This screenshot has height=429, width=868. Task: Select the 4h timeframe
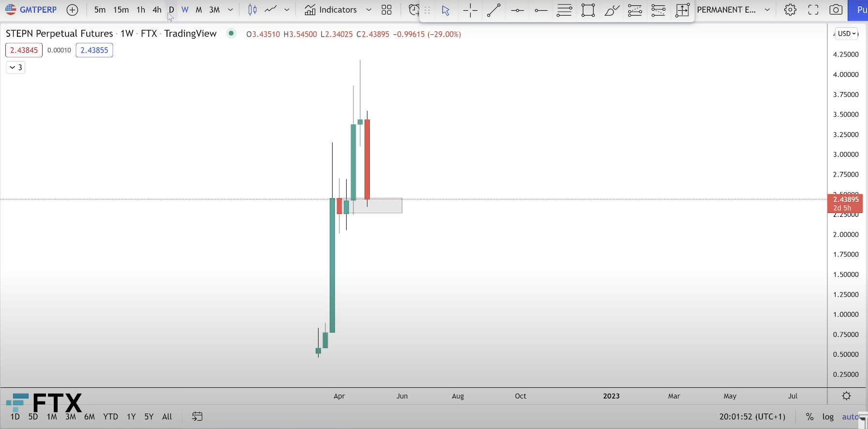pos(157,10)
